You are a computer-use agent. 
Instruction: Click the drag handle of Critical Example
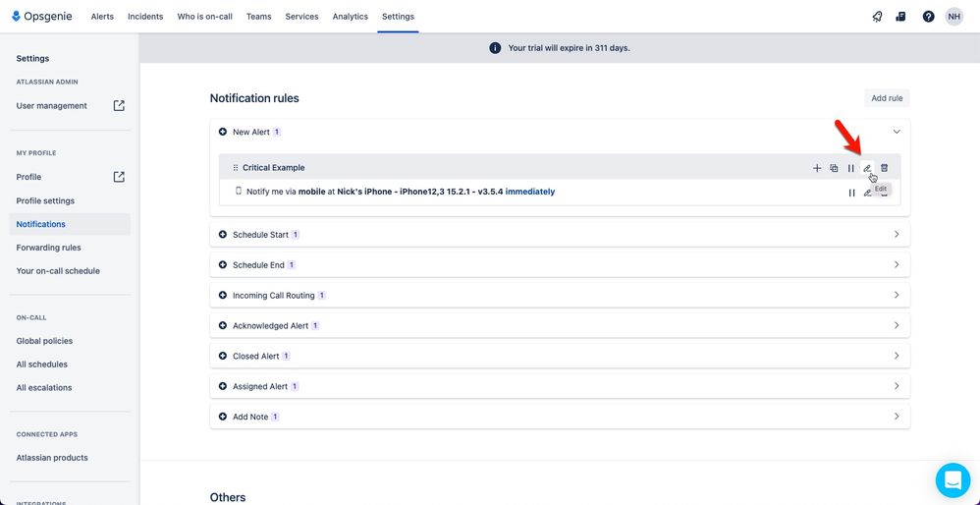[x=236, y=168]
